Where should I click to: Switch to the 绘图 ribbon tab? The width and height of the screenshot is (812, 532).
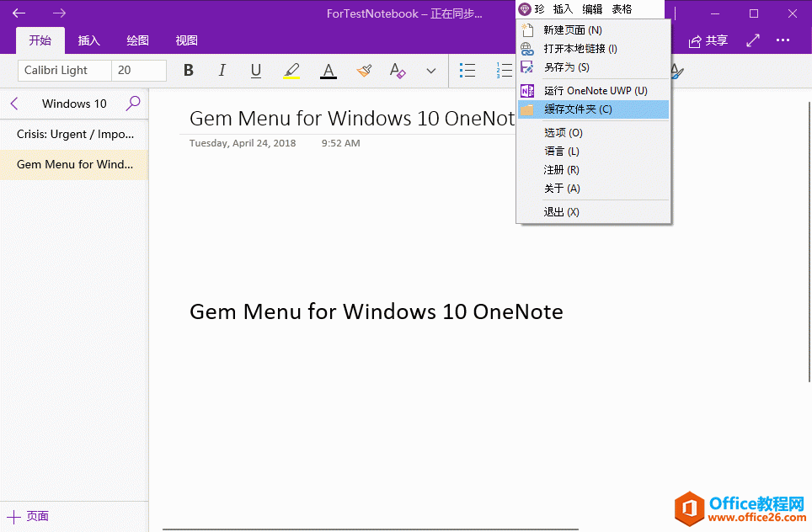coord(137,40)
